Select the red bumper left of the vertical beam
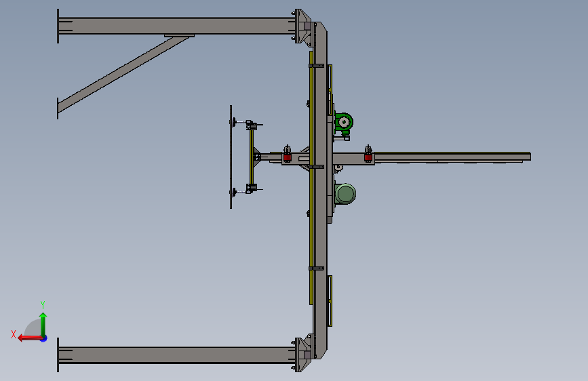The height and width of the screenshot is (381, 588). tap(288, 157)
